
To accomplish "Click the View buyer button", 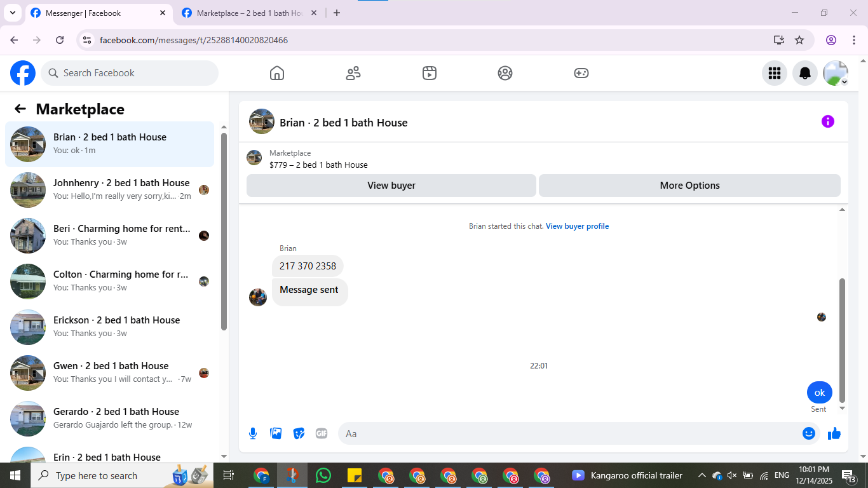I will point(391,186).
